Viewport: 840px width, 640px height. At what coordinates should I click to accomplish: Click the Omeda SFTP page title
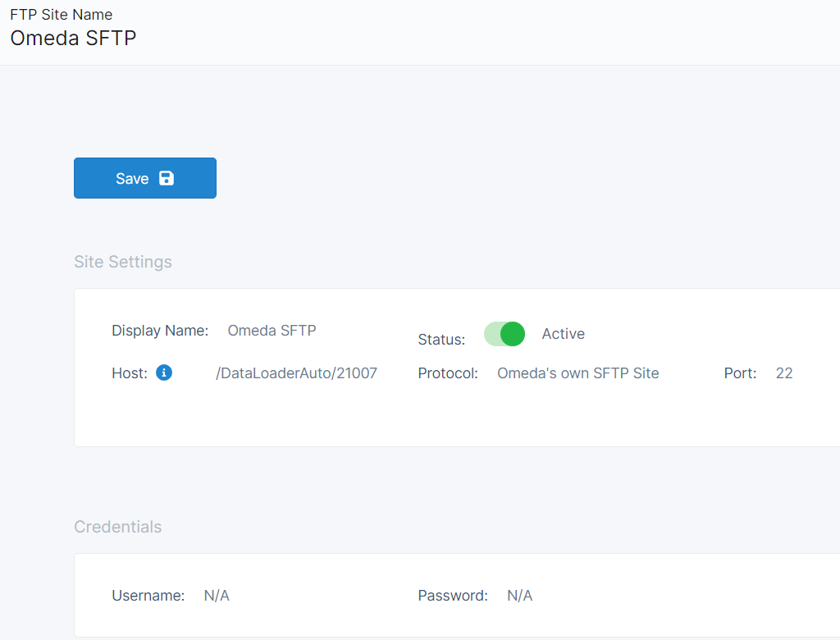73,38
